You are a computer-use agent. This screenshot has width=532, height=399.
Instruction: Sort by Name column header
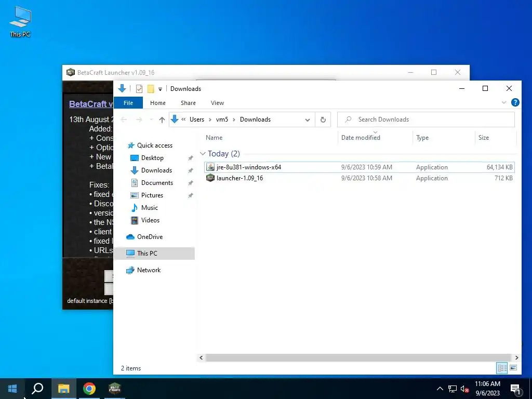(214, 137)
